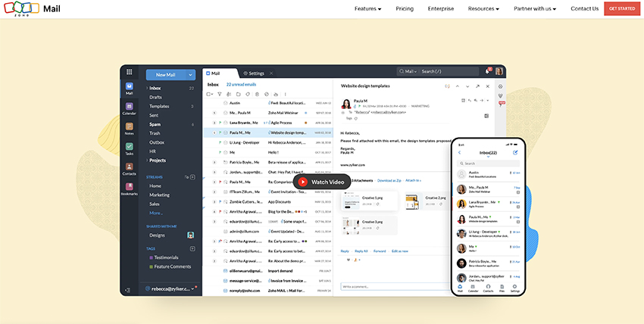Screen dimensions: 644x324
Task: Click the notification bell icon
Action: (x=487, y=71)
